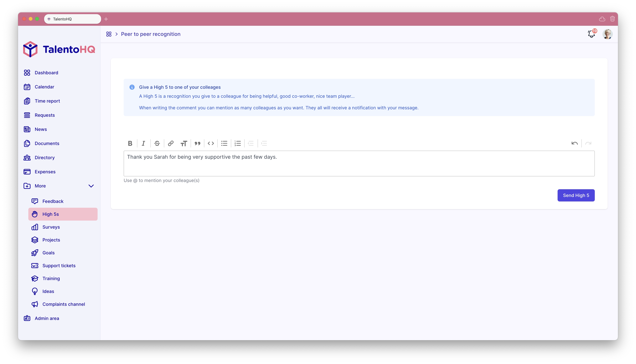The width and height of the screenshot is (636, 364).
Task: Open the Admin area section
Action: (x=47, y=318)
